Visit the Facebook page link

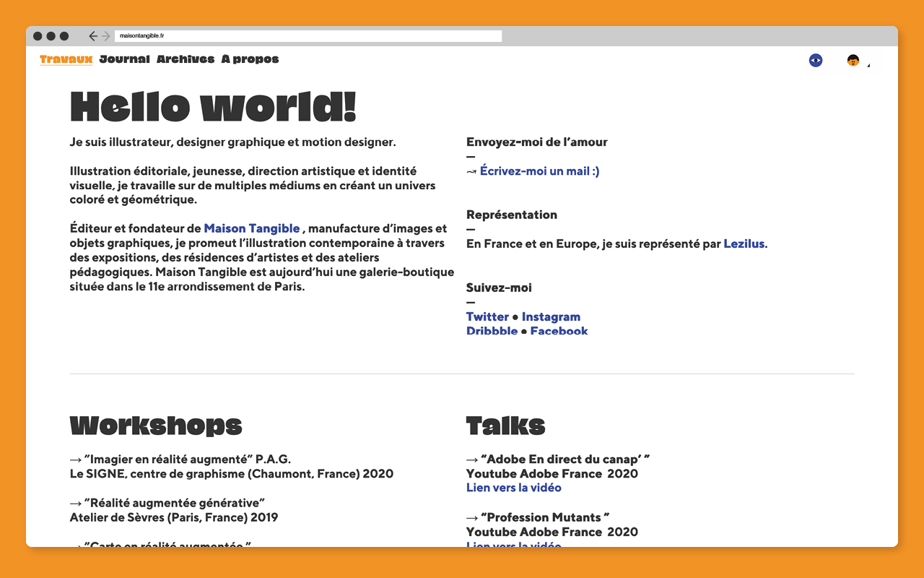559,331
